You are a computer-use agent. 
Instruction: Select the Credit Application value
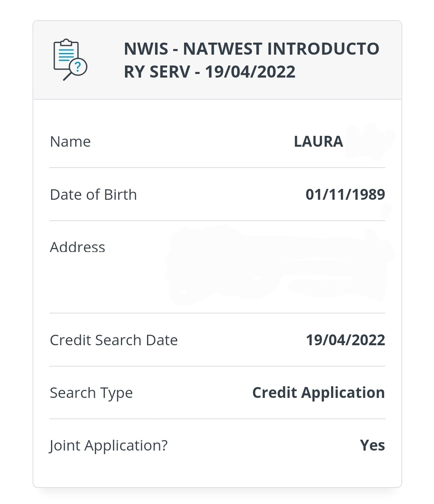pyautogui.click(x=318, y=393)
